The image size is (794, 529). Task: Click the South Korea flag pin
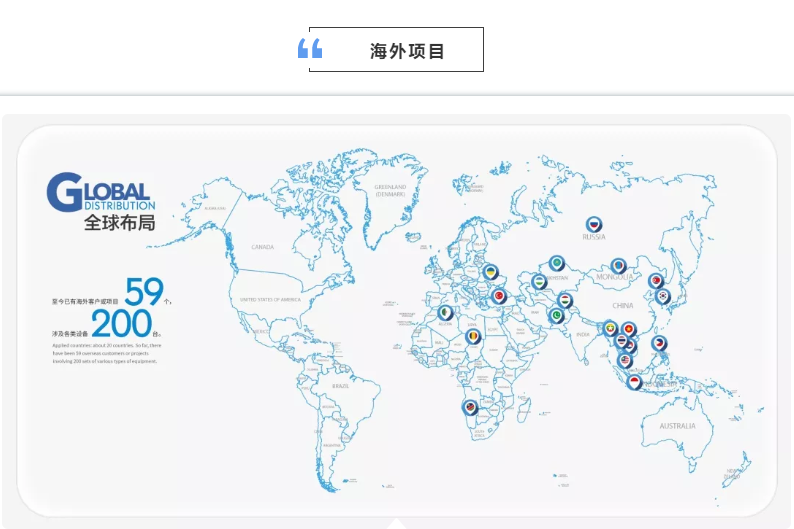click(x=662, y=295)
